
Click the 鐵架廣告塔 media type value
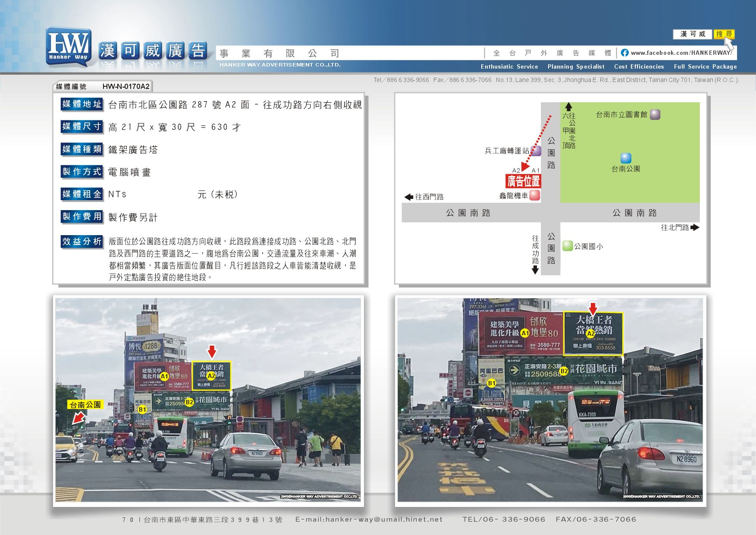pos(133,150)
